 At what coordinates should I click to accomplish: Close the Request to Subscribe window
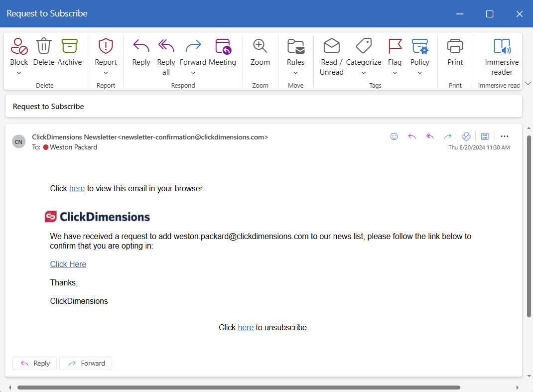point(520,14)
